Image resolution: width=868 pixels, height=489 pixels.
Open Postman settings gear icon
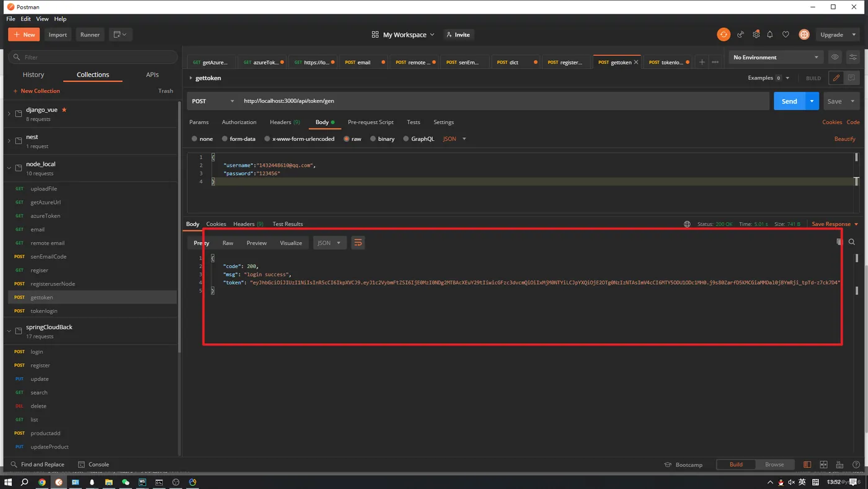[756, 35]
